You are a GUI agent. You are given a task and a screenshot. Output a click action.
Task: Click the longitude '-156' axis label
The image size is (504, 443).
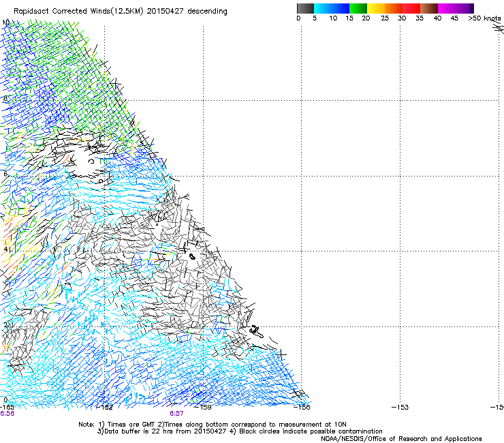coord(302,408)
